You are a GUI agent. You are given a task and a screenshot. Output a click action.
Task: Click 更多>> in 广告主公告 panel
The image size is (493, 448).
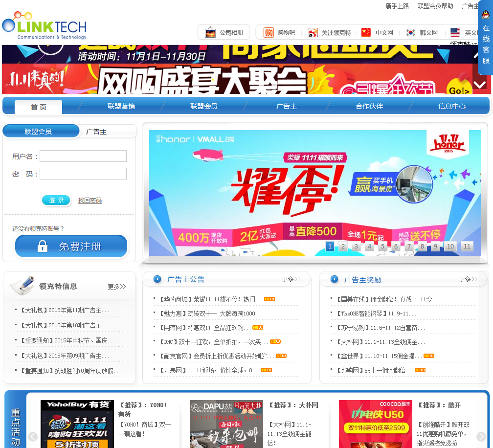point(291,279)
